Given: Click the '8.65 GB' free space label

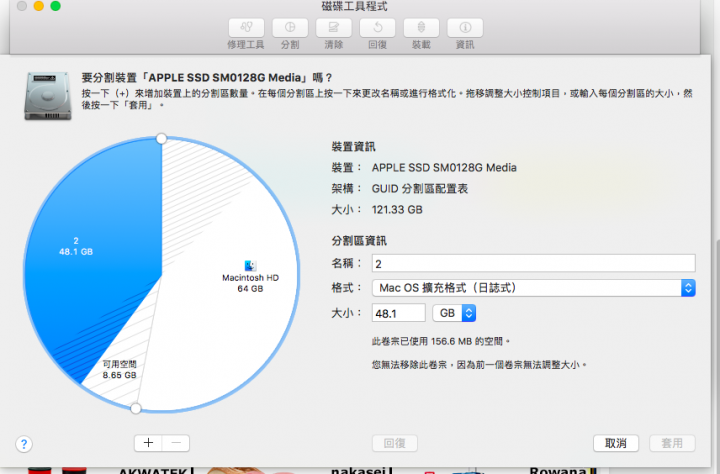Looking at the screenshot, I should click(119, 375).
